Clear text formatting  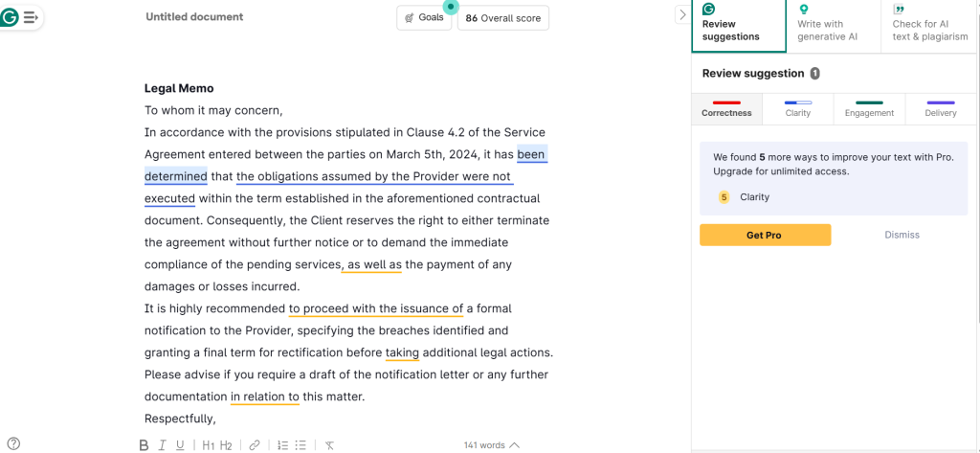click(329, 444)
